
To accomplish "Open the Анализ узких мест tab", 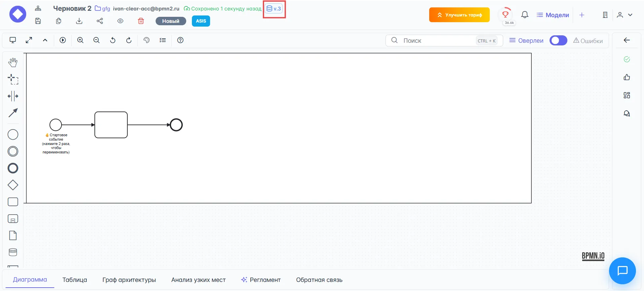I will click(x=198, y=280).
